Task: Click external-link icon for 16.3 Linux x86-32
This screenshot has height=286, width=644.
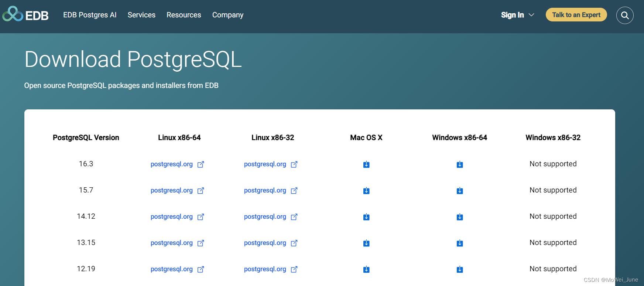Action: point(294,164)
